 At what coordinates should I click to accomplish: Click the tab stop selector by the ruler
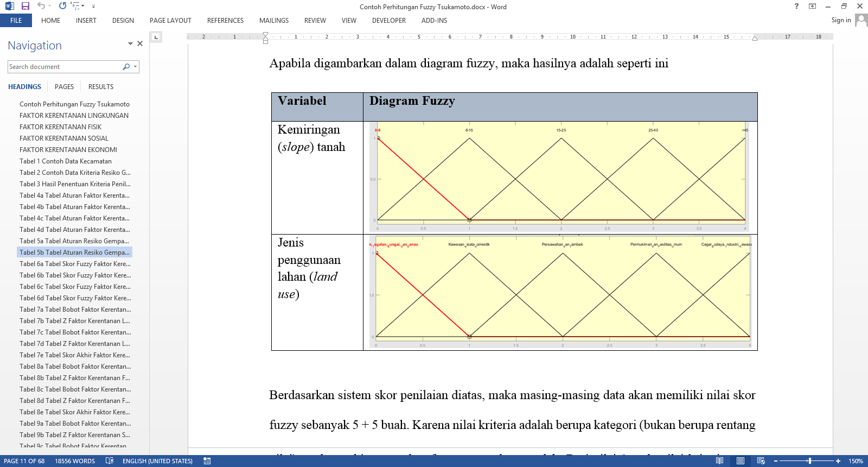(x=156, y=37)
